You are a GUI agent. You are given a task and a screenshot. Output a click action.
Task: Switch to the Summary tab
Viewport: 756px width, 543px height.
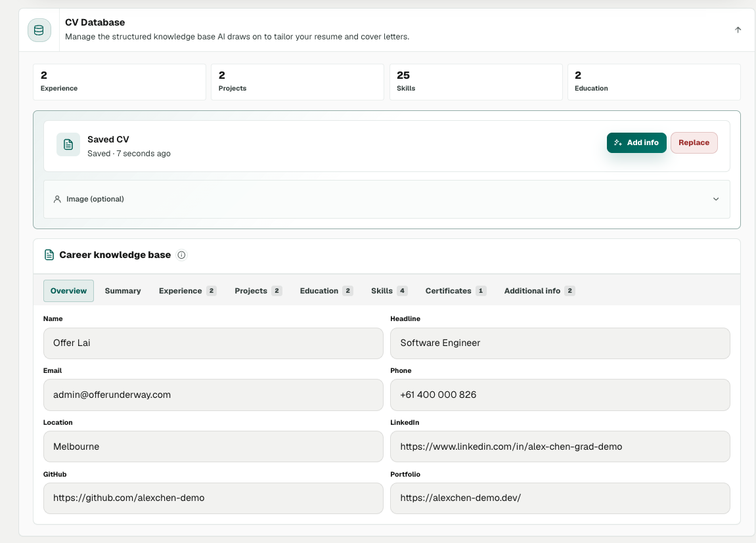click(x=123, y=291)
